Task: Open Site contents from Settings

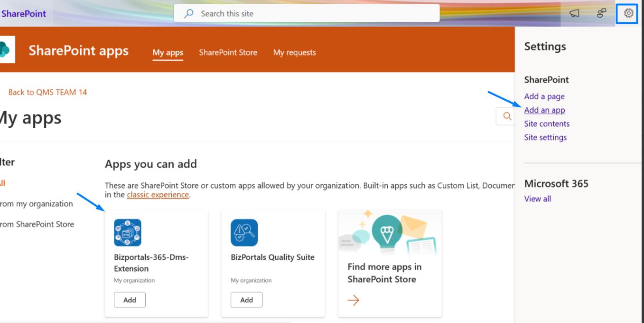Action: [547, 124]
